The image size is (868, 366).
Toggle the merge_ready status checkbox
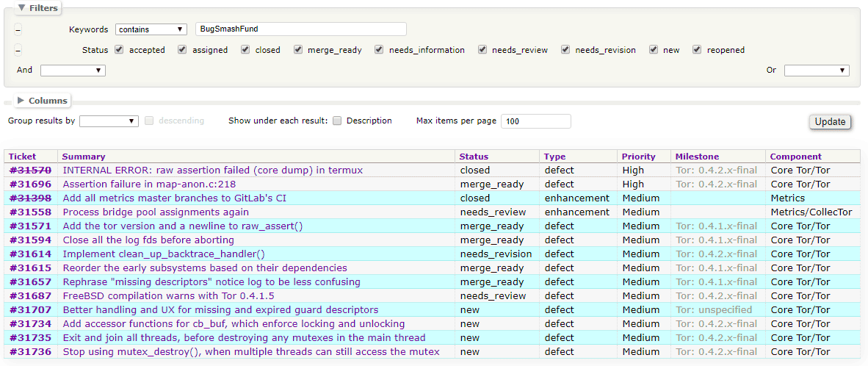[x=298, y=50]
